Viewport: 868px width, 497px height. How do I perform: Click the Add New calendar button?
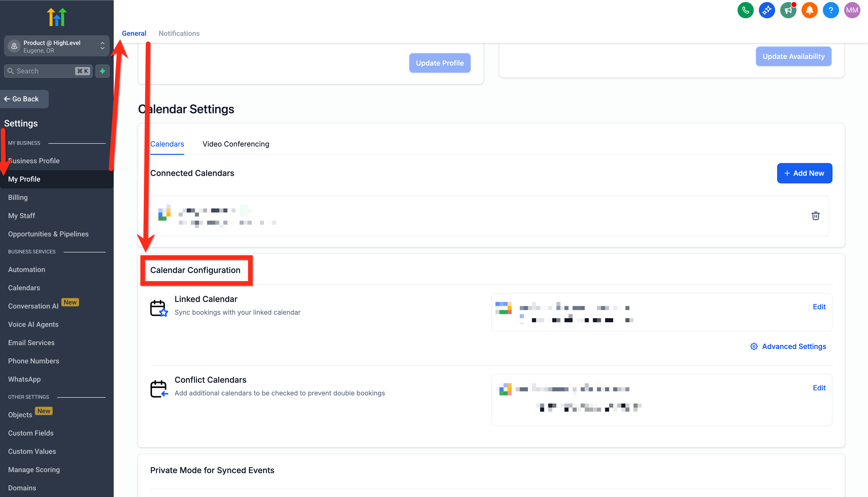(804, 173)
